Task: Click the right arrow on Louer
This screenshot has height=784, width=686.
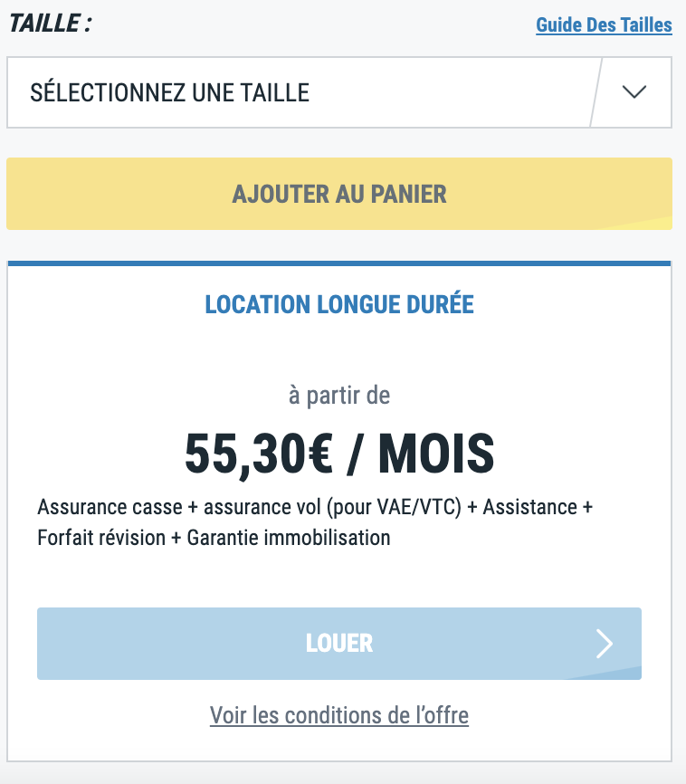Action: click(x=605, y=643)
